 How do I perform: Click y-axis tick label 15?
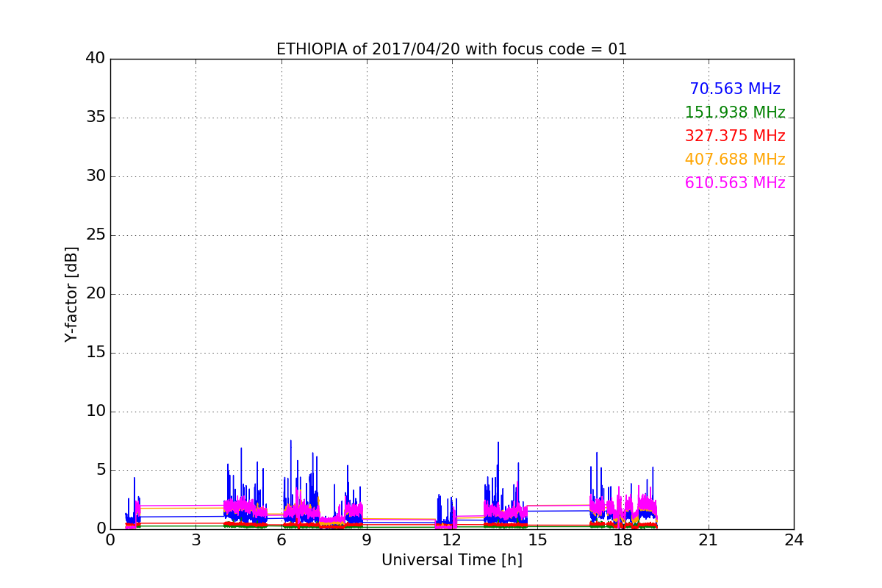click(96, 353)
